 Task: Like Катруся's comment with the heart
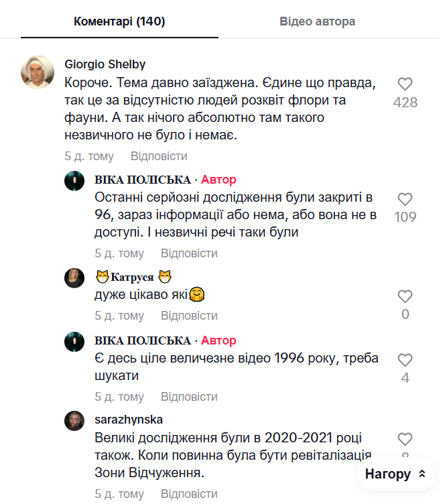coord(405,296)
